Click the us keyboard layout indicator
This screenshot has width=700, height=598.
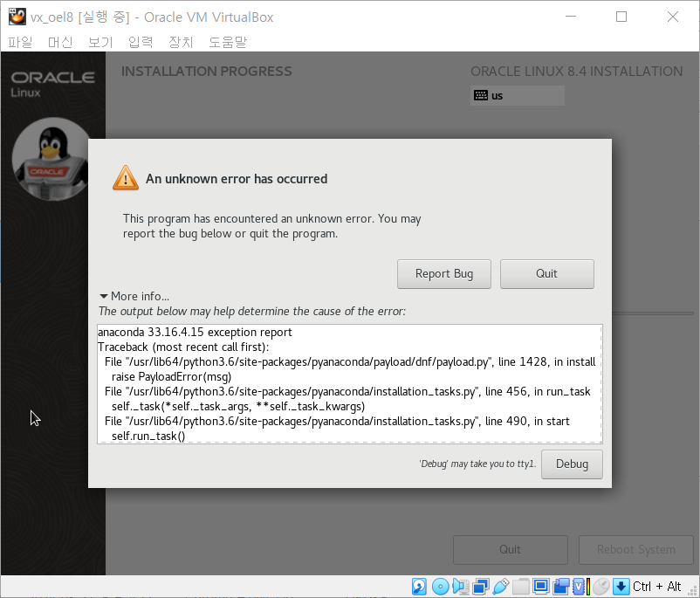pos(518,95)
